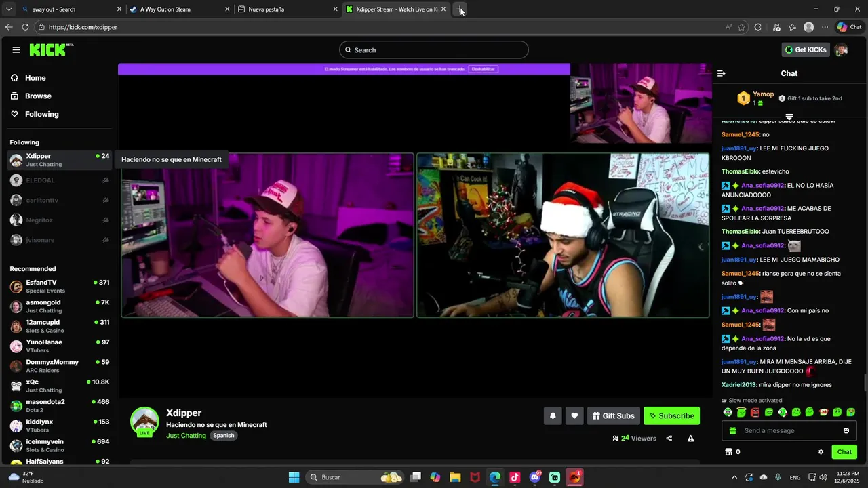This screenshot has width=868, height=488.
Task: Open the Kick hamburger sidebar menu
Action: pos(16,49)
